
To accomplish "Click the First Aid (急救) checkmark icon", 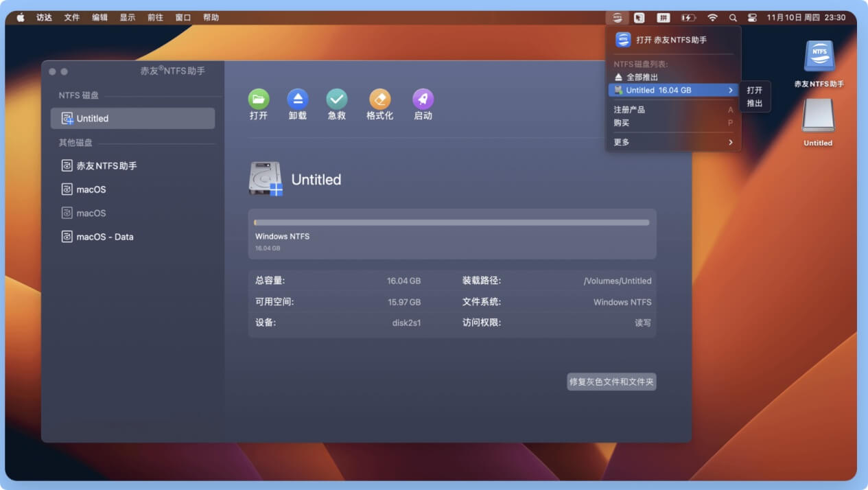I will [337, 99].
